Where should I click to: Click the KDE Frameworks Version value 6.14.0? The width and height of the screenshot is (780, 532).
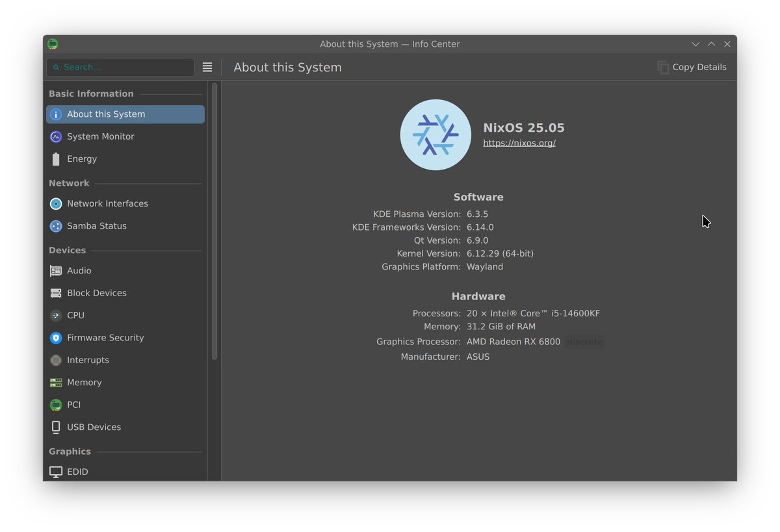coord(480,227)
